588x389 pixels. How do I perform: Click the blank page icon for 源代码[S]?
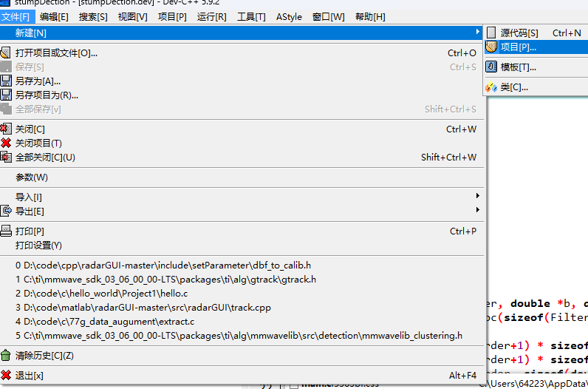[491, 33]
